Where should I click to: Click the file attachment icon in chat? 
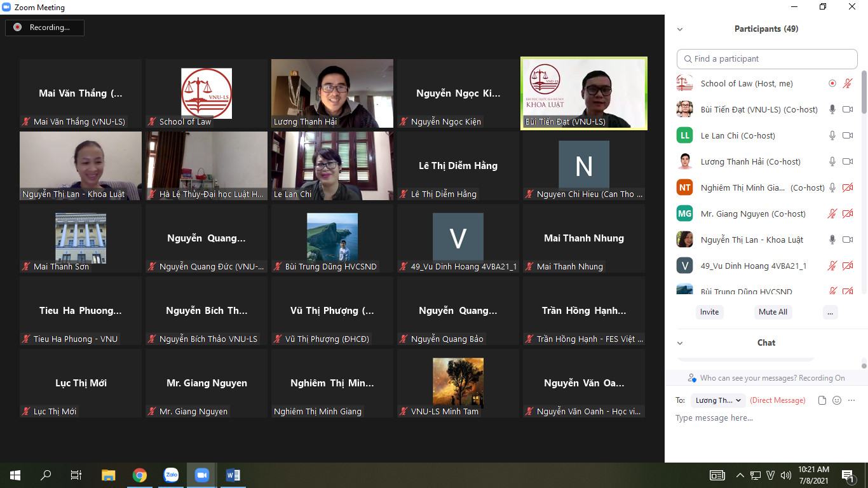pos(822,400)
